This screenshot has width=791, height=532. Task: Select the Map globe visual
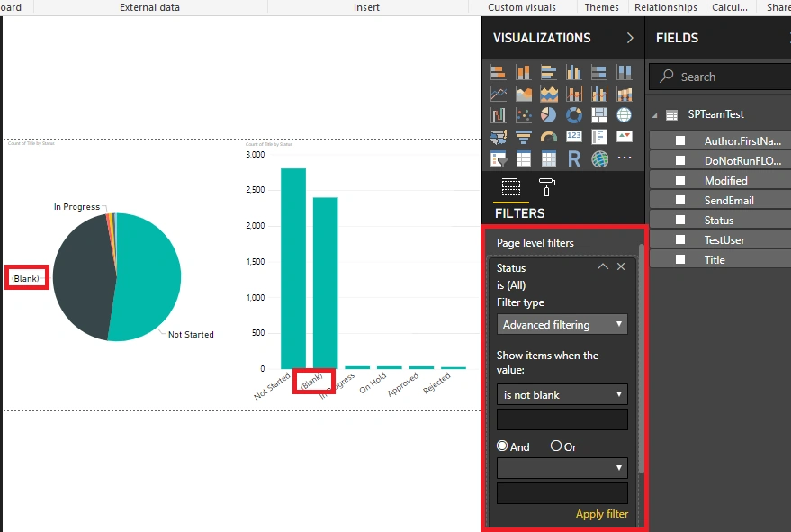click(624, 115)
